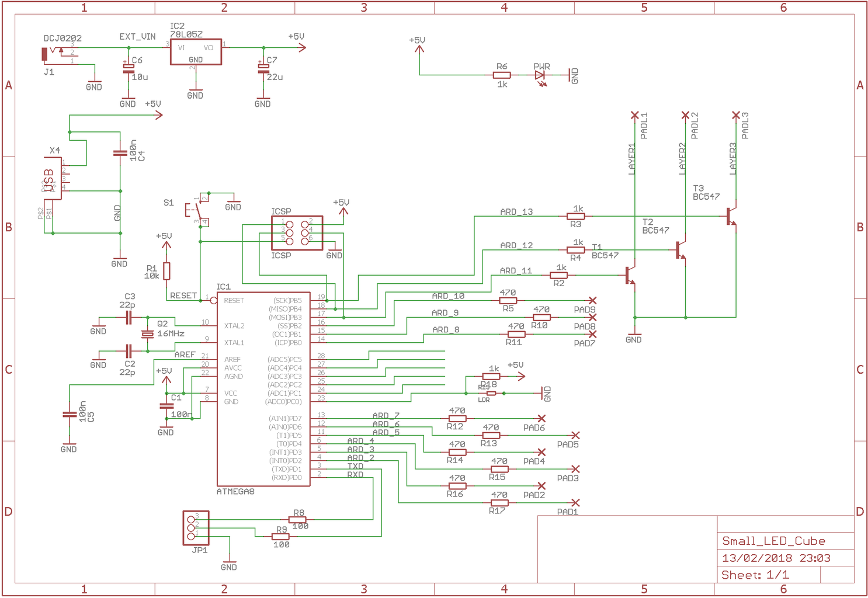Click the 1k base resistor R2

(559, 275)
